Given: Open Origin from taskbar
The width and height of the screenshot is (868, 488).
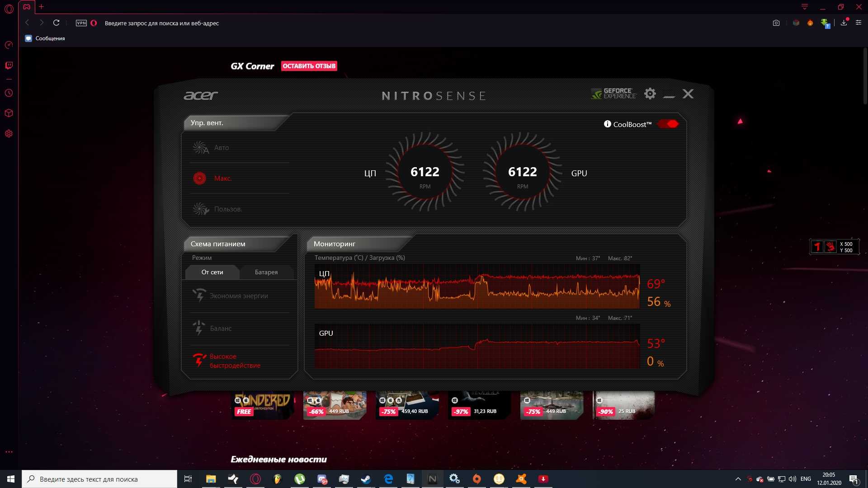Looking at the screenshot, I should [476, 479].
